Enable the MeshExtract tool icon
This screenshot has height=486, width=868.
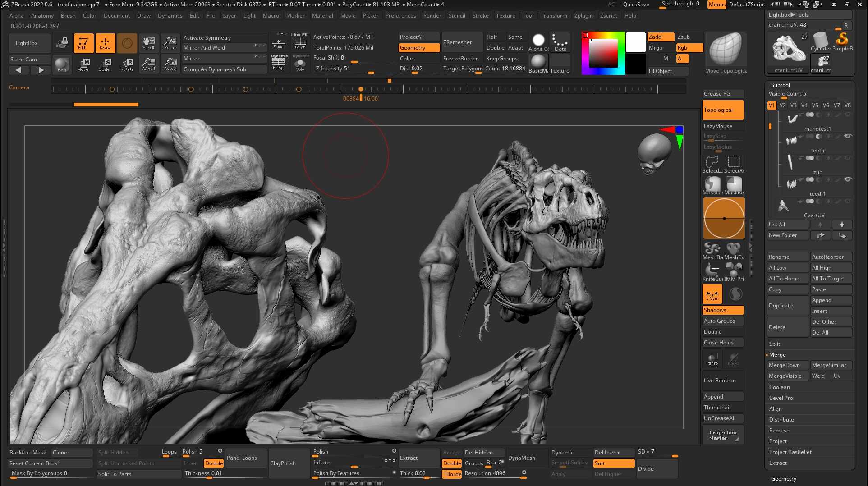coord(734,249)
